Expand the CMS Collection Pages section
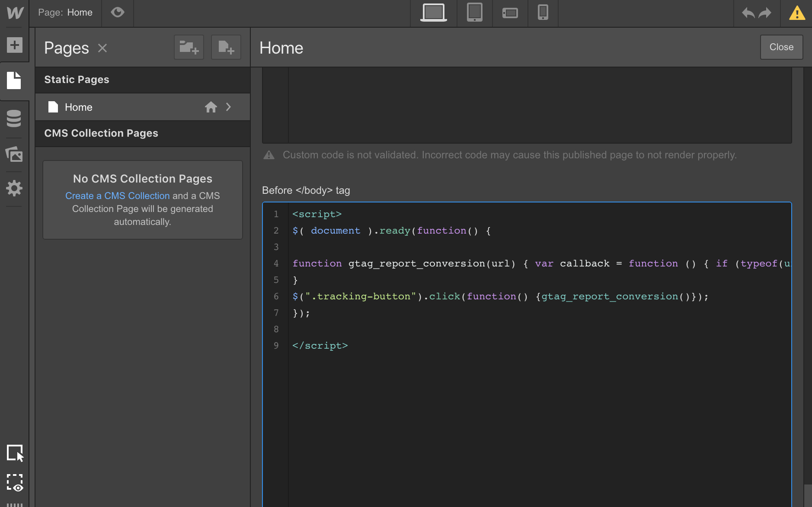Screen dimensions: 812x507 coord(101,133)
